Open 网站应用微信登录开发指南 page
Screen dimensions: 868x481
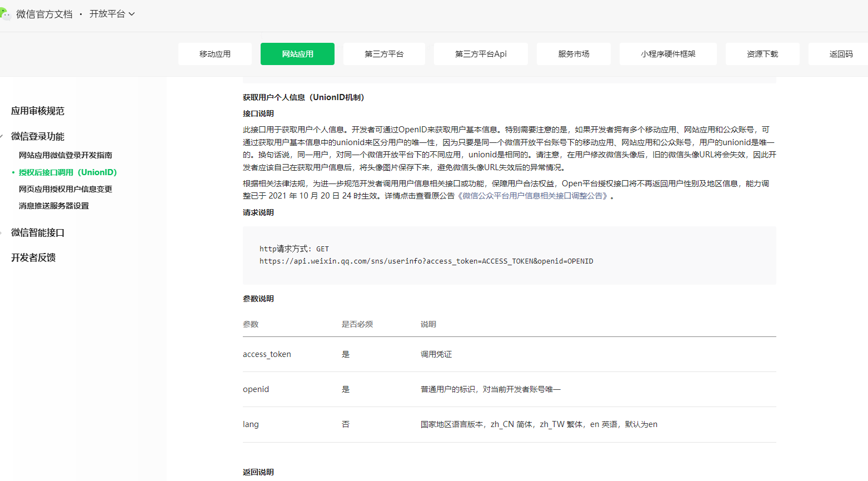pos(66,155)
